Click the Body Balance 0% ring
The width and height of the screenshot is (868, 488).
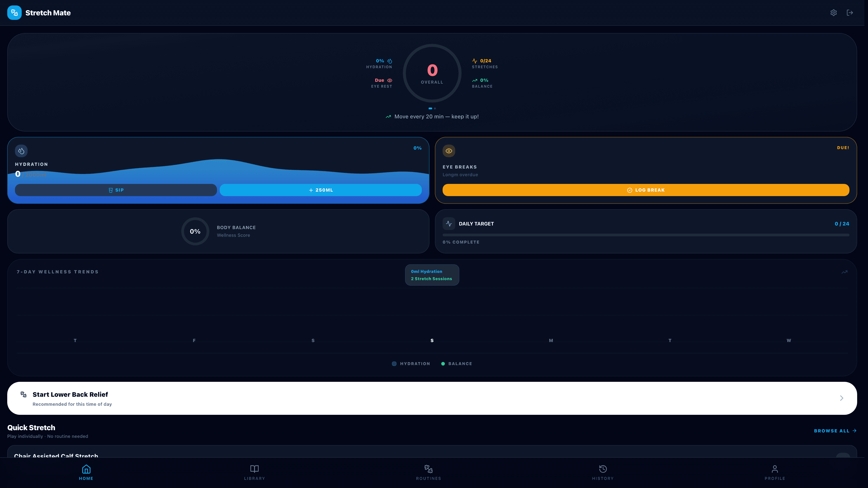tap(195, 231)
